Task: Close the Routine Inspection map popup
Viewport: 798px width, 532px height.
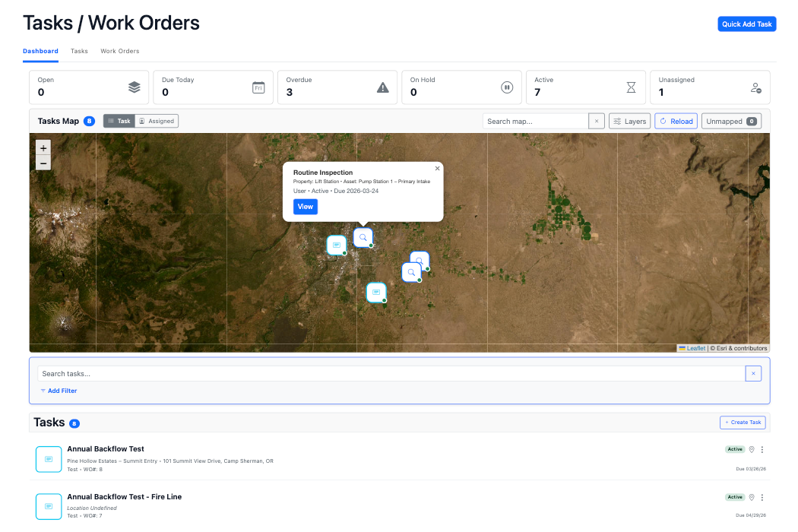Action: click(x=437, y=169)
